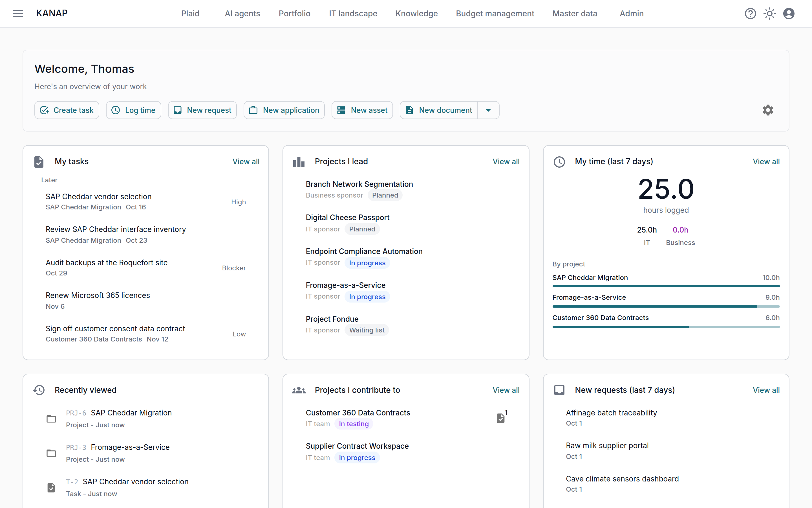This screenshot has width=812, height=508.
Task: Click the Customer 360 Data Contracts hours progress bar
Action: tap(666, 327)
